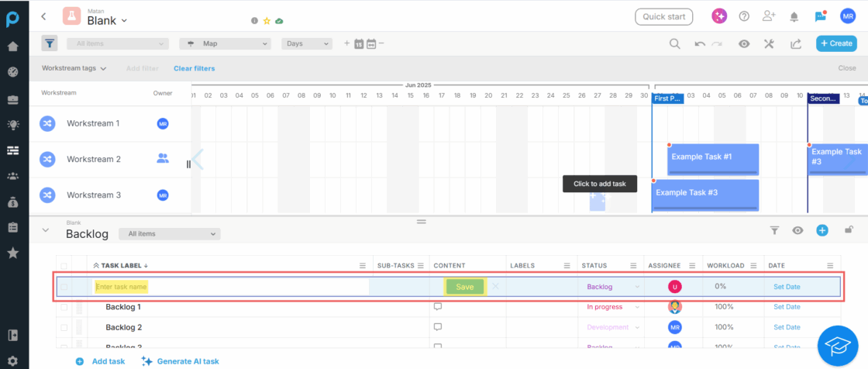Toggle the Backlog panel lock icon
Screen dimensions: 868x369
849,230
